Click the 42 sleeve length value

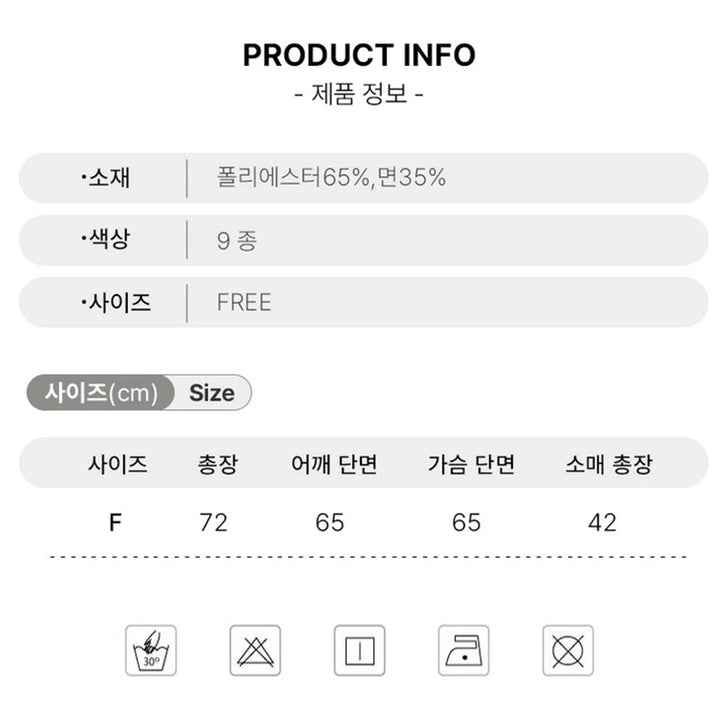tap(602, 523)
